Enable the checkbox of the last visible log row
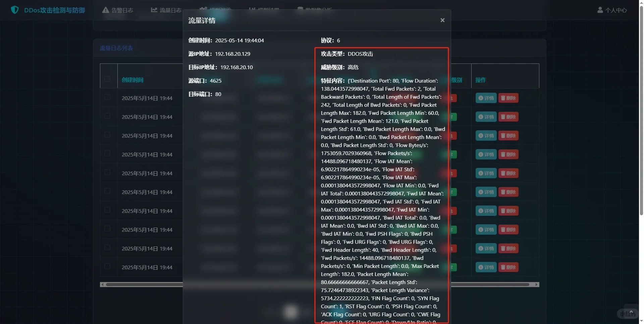The image size is (644, 324). [x=108, y=266]
